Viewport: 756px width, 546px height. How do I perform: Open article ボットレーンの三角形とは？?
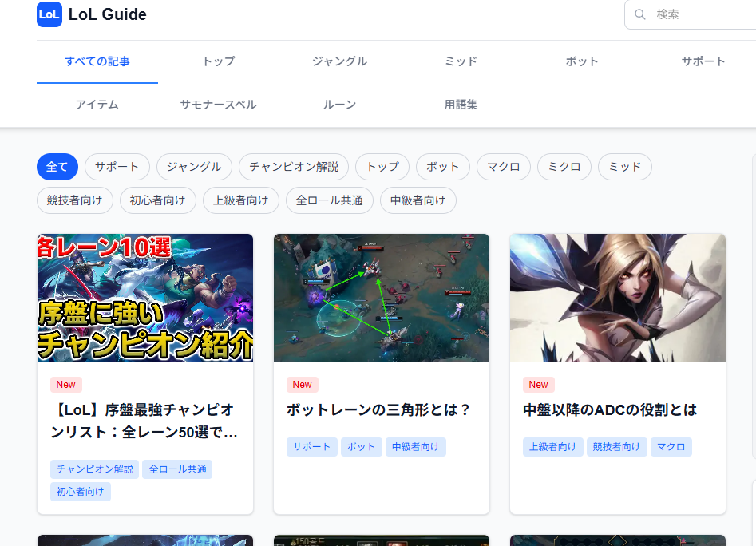[x=378, y=410]
